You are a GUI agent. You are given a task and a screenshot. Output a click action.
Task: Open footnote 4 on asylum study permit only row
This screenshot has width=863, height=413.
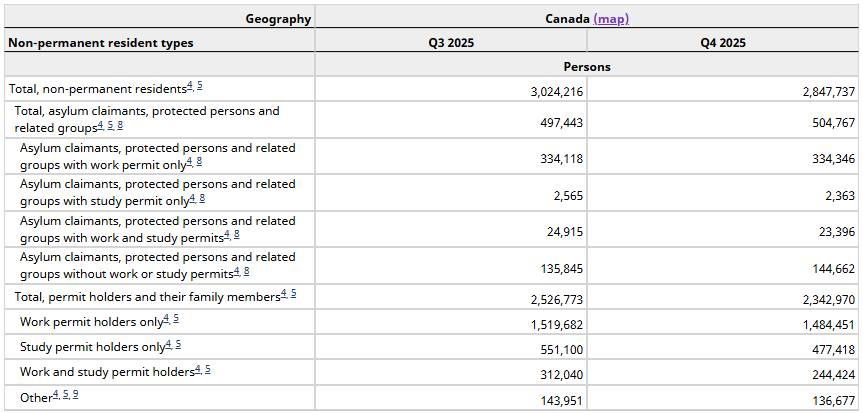click(x=193, y=199)
